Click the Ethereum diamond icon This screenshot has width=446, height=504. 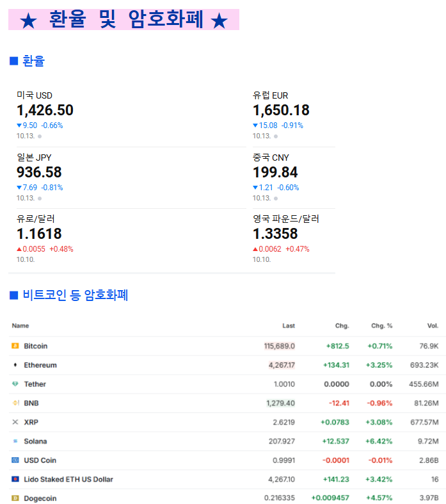point(15,365)
